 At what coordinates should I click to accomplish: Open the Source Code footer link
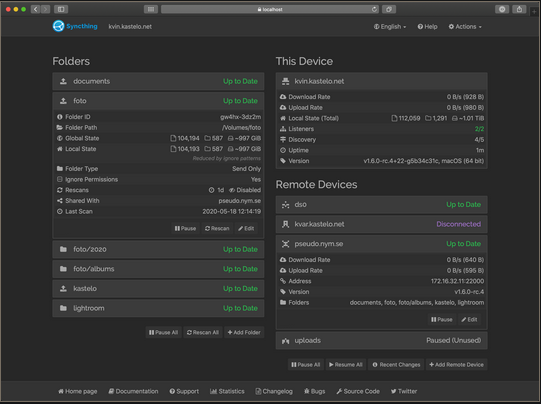(358, 391)
